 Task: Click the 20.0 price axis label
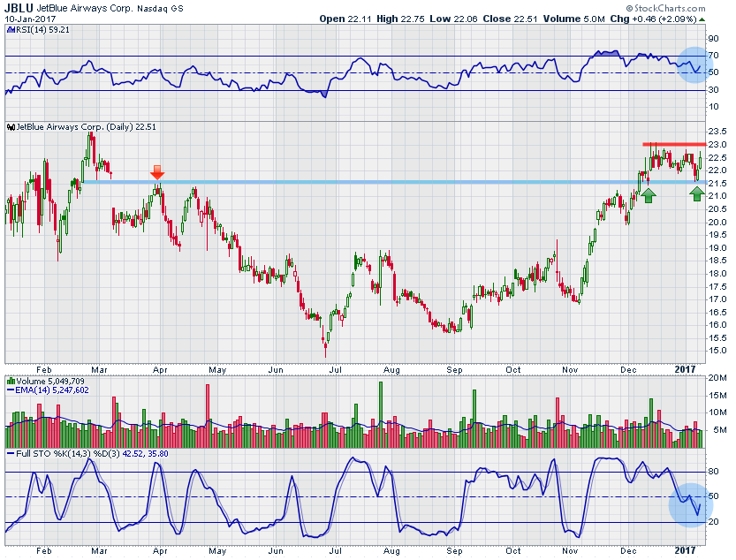717,222
